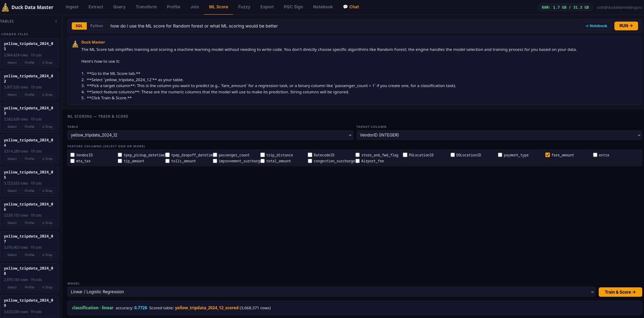This screenshot has width=644, height=318.
Task: Go to the Query tab
Action: 119,7
